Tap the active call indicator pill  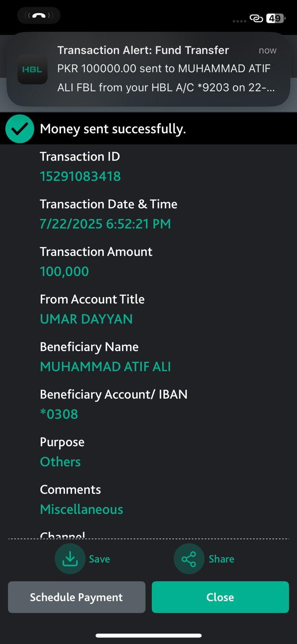tap(39, 16)
